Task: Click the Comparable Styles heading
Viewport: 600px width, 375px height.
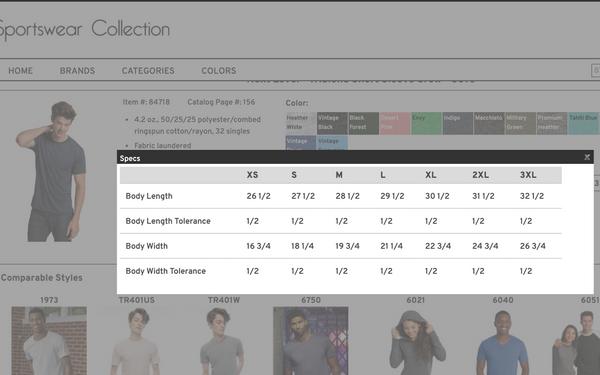Action: [x=42, y=278]
